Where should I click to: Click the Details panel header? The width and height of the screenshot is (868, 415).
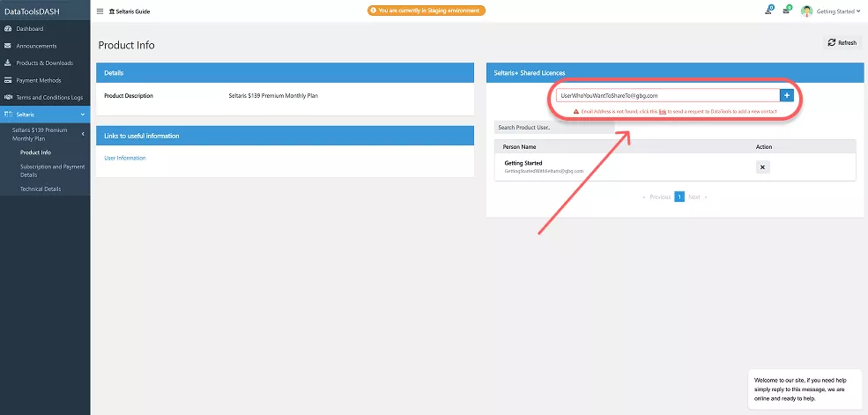pos(286,73)
